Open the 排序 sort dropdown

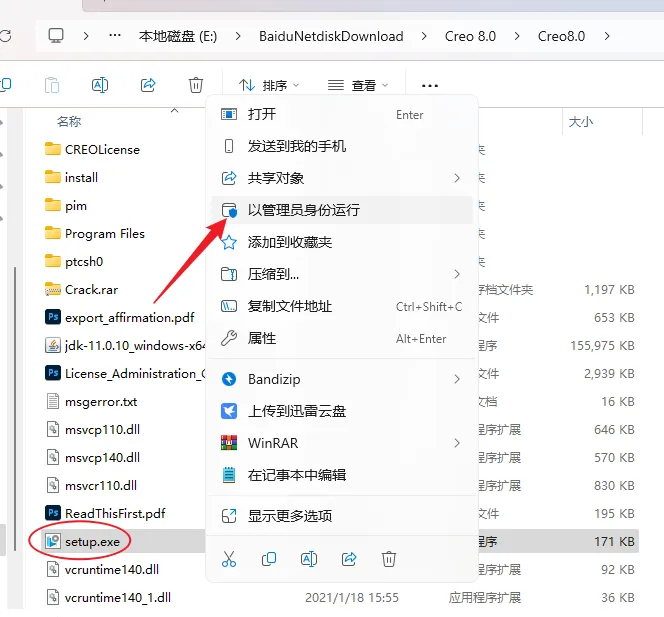tap(269, 86)
